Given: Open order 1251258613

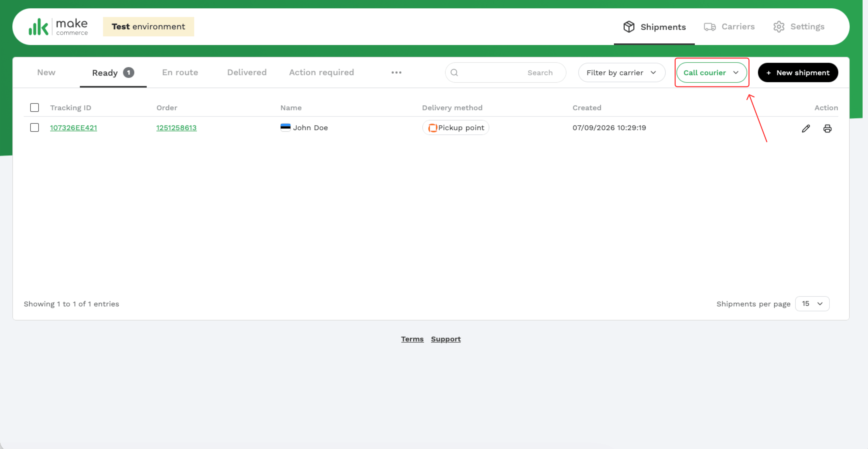Looking at the screenshot, I should 176,127.
